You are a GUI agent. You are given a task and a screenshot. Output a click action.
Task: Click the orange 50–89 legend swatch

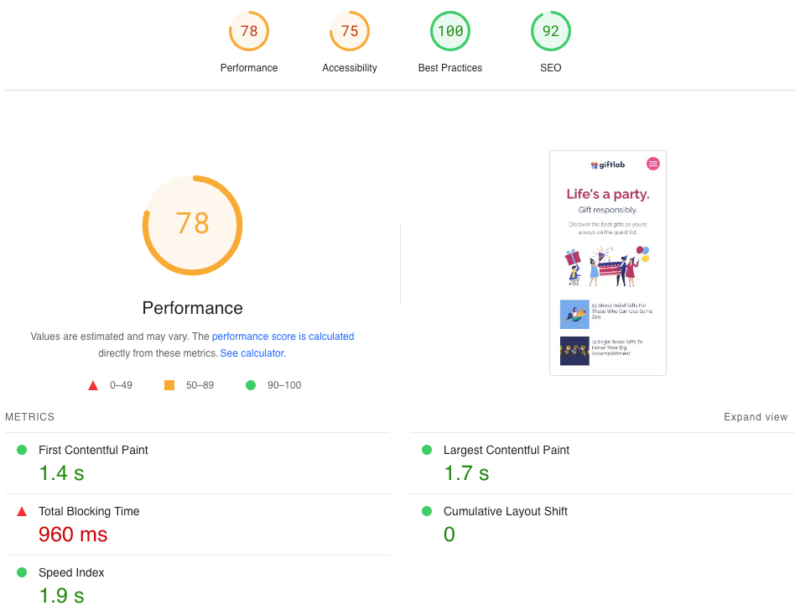coord(168,385)
